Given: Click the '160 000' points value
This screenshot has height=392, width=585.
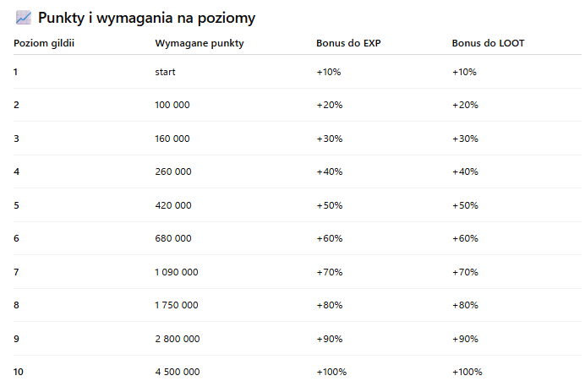Looking at the screenshot, I should click(172, 139).
